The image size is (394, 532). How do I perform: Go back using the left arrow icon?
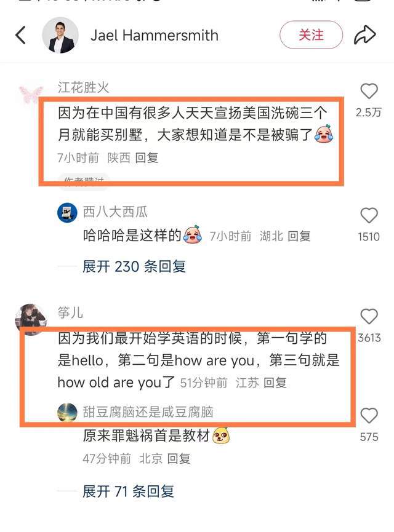coord(21,35)
